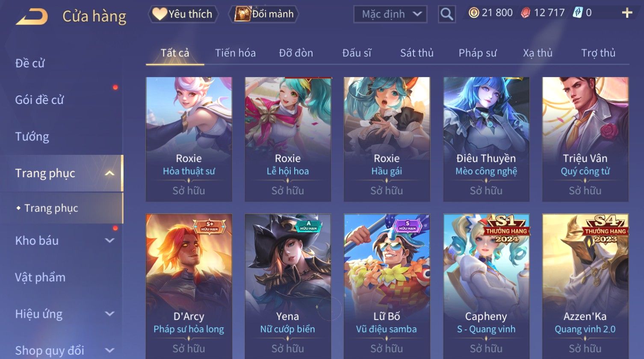
Task: Open search with the magnifier icon
Action: click(x=447, y=14)
